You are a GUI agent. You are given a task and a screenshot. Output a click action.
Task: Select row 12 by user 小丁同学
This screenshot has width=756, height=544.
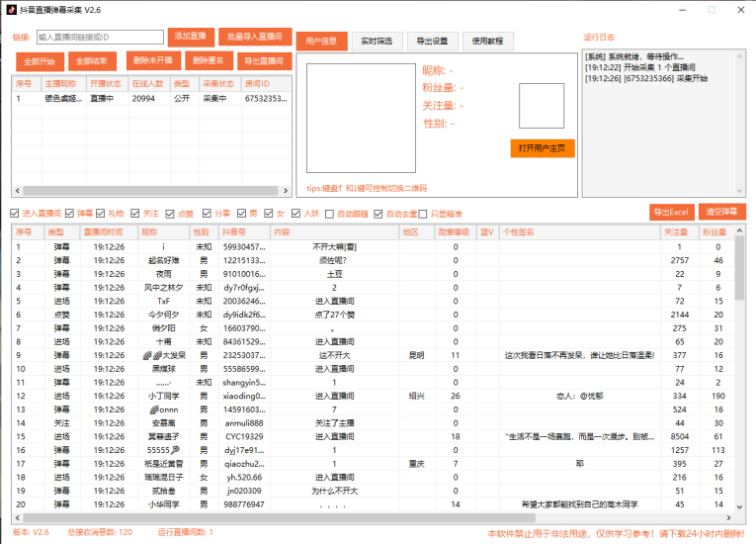coord(374,396)
